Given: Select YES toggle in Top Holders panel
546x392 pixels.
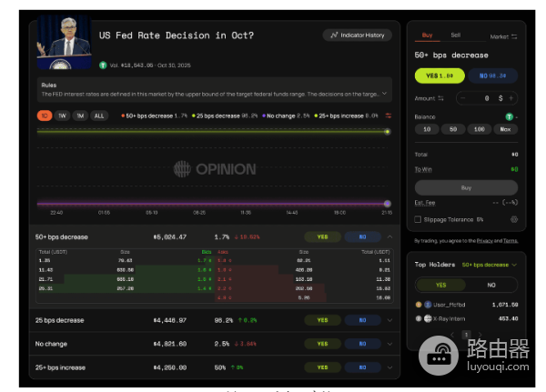Looking at the screenshot, I should (x=440, y=284).
